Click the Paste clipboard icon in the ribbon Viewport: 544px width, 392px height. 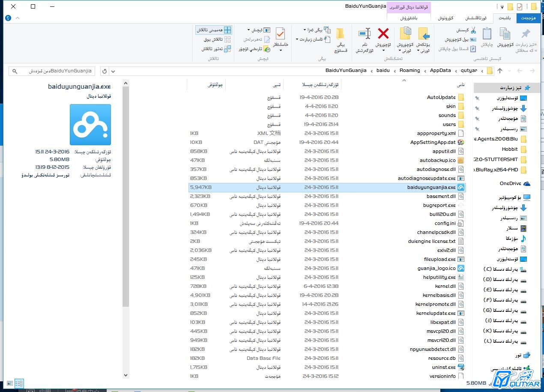487,33
